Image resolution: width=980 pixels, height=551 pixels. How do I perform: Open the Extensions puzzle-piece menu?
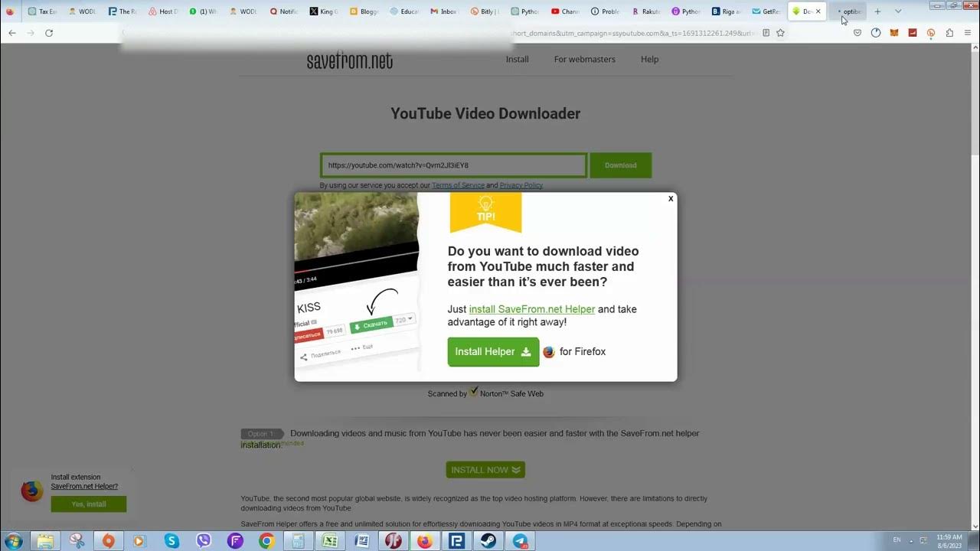949,33
